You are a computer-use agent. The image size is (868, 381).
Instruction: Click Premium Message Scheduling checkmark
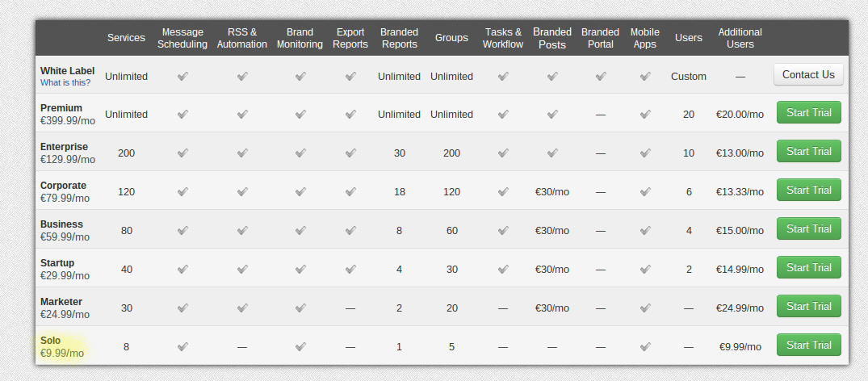click(182, 115)
